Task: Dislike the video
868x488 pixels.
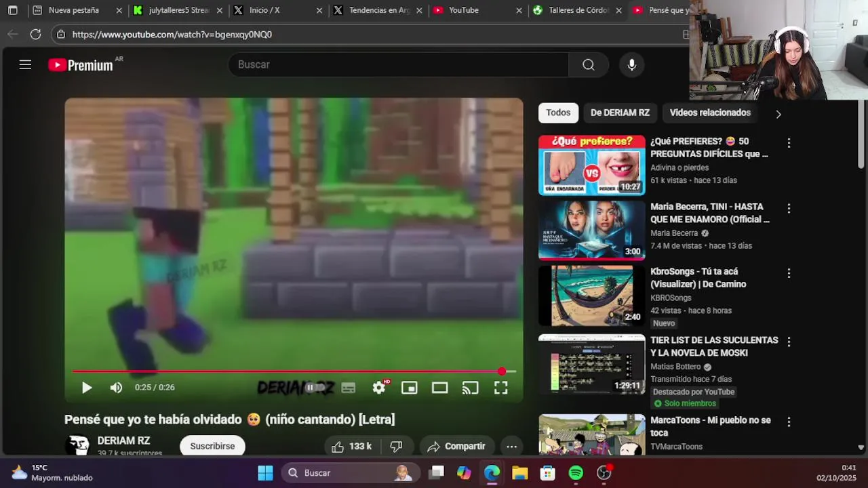Action: (396, 446)
